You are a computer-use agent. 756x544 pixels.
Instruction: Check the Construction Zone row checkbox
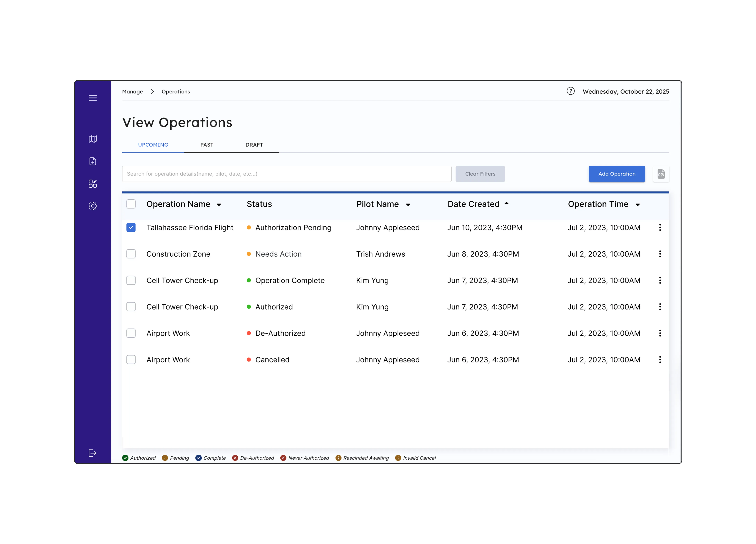coord(131,254)
